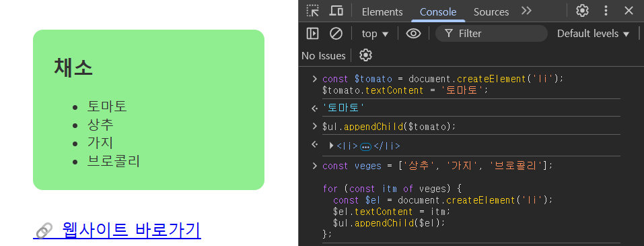Click the '토마토' console return value
The width and height of the screenshot is (644, 246).
[x=343, y=108]
